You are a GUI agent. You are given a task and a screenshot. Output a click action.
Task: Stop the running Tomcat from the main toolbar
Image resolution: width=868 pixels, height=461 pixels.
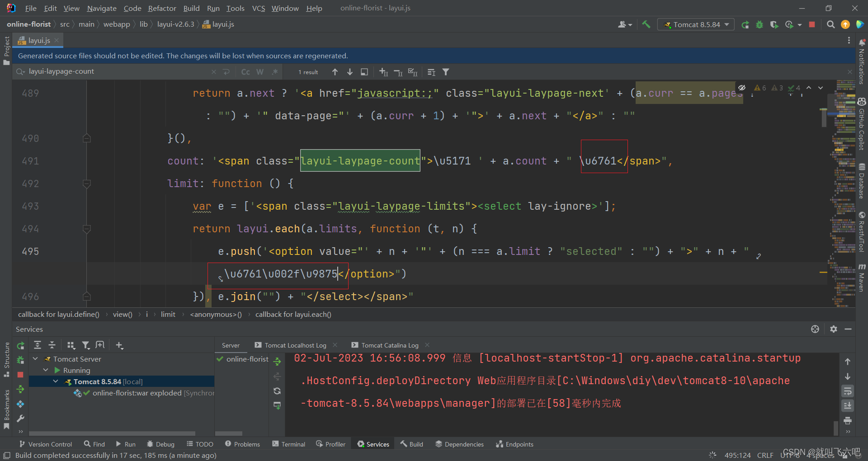(x=812, y=24)
